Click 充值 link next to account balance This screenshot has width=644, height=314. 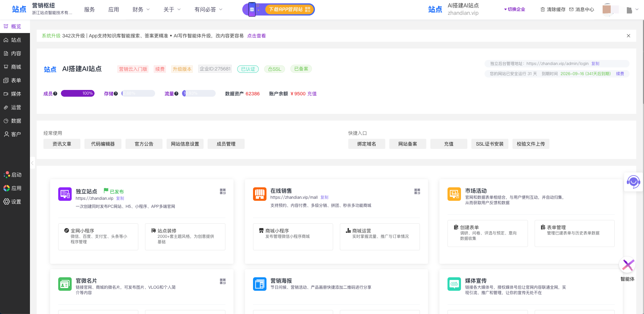tap(312, 94)
